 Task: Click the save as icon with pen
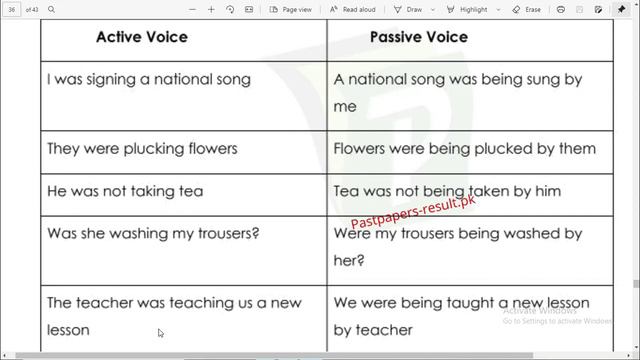tap(598, 9)
